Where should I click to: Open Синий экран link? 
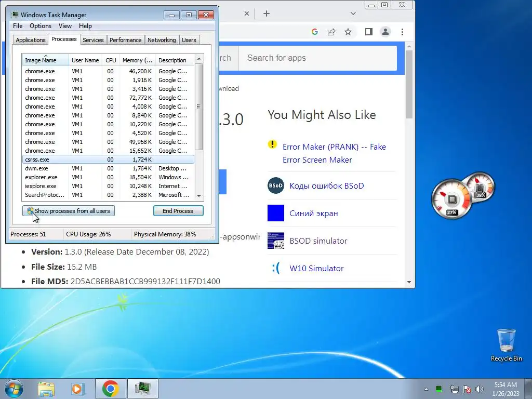(313, 214)
